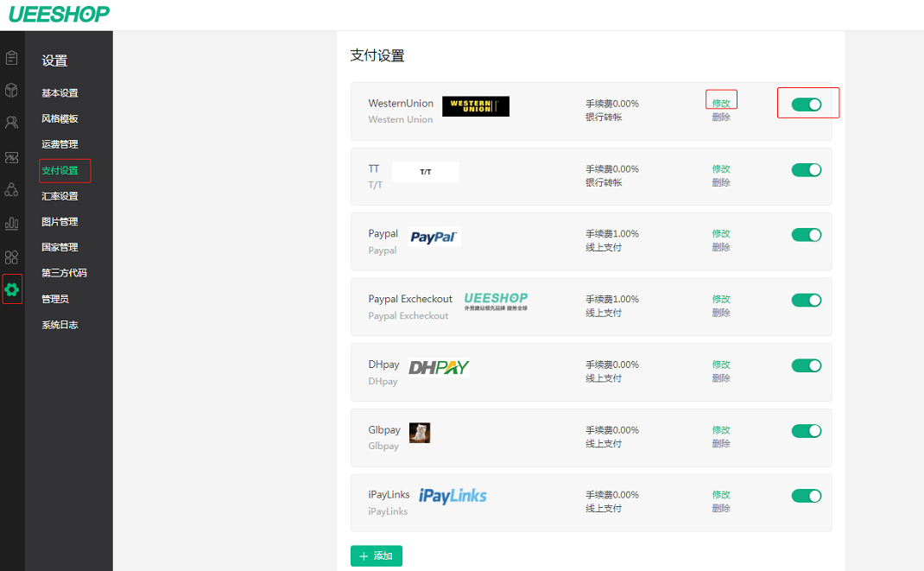Open 管理员 in settings menu

(x=55, y=299)
